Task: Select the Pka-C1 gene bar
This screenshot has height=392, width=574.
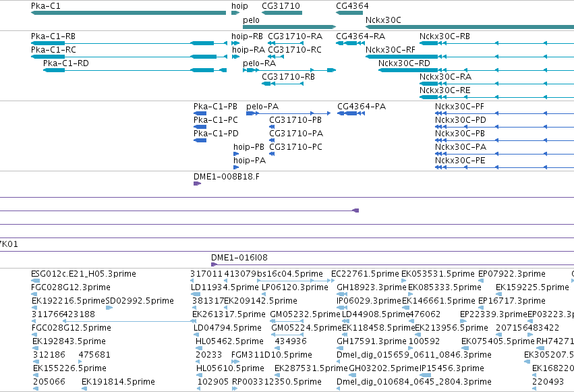Action: click(x=128, y=13)
